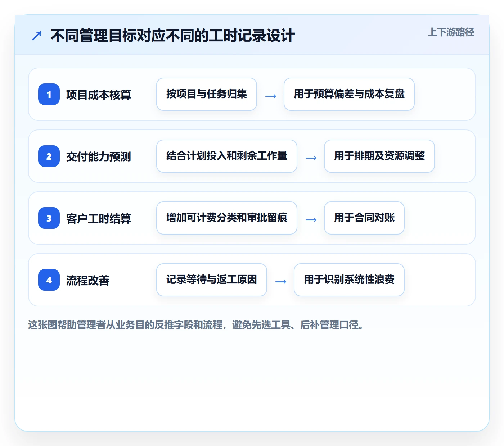Click the 结合计划投入和剩余工作量 box

click(x=227, y=156)
